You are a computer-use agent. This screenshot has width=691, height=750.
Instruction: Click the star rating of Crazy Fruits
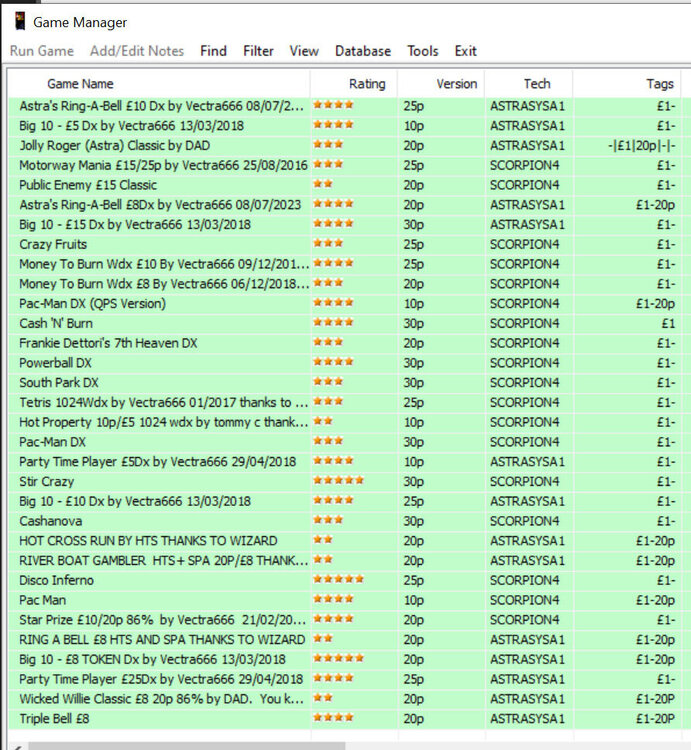(x=328, y=243)
